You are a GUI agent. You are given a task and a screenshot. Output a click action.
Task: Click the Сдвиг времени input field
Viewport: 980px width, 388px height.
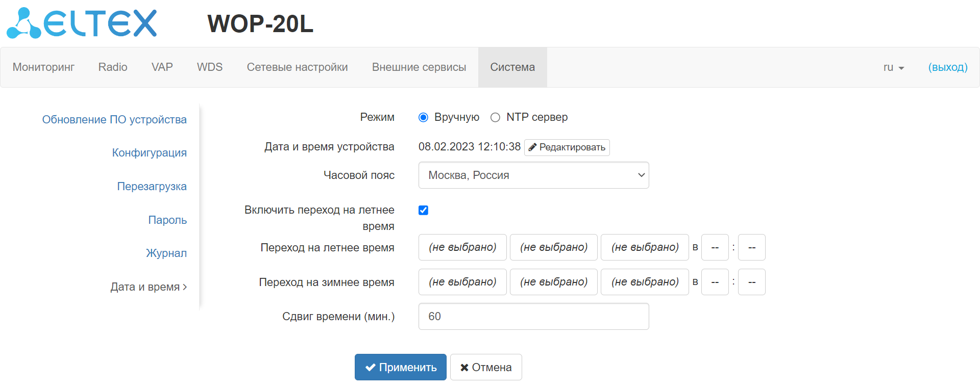(x=533, y=317)
